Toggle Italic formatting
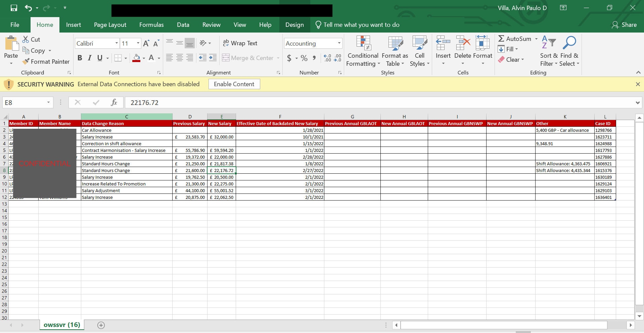The width and height of the screenshot is (644, 333). click(x=90, y=58)
